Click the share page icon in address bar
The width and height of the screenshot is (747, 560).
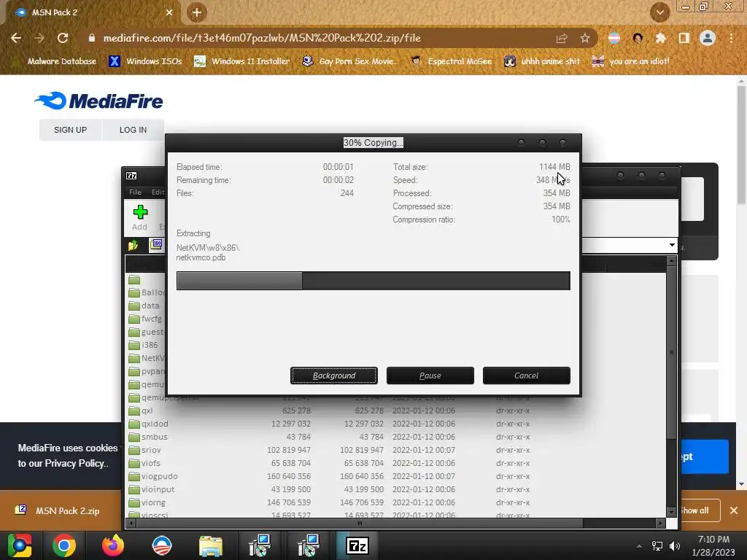562,38
